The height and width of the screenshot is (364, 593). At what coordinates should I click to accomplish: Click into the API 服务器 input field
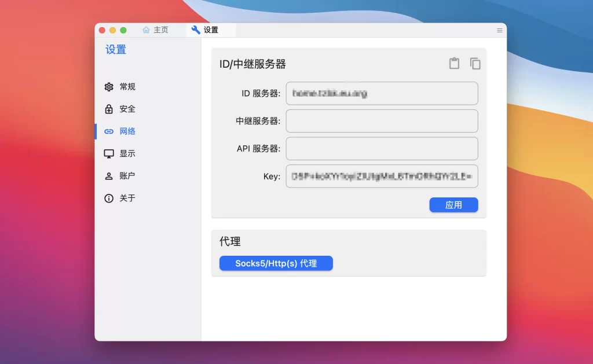382,149
